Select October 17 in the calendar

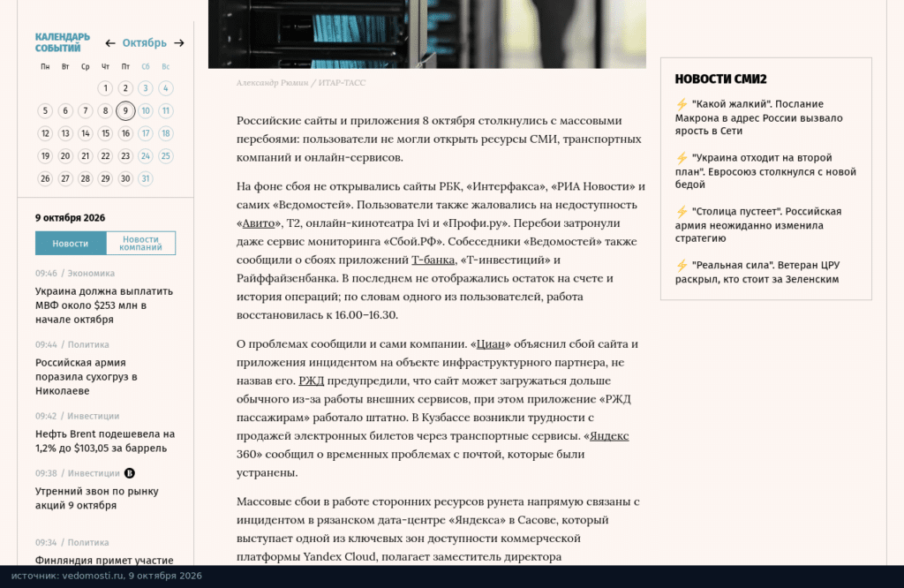coord(146,133)
